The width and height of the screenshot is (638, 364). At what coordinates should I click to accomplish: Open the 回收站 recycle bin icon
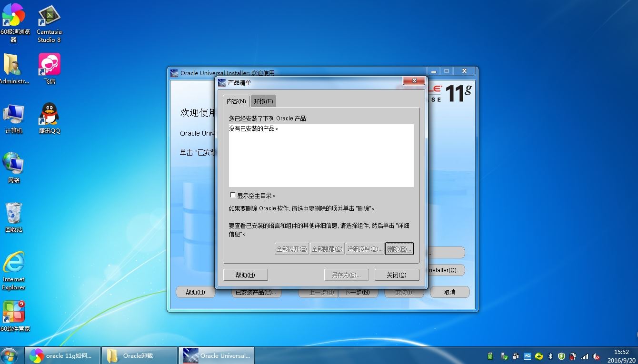pos(14,217)
